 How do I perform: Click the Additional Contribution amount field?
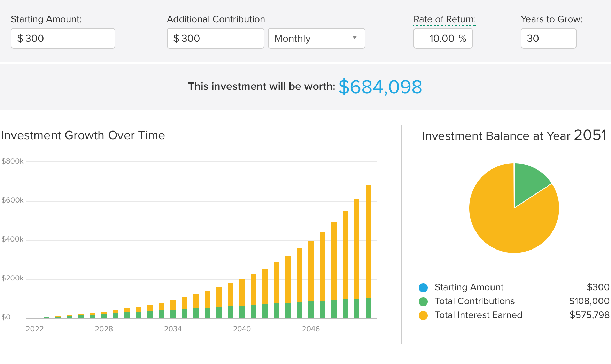(215, 38)
